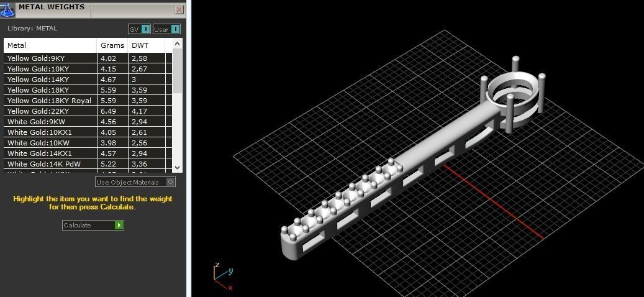Select the White Gold:14KX1 row
644x297 pixels.
(88, 153)
